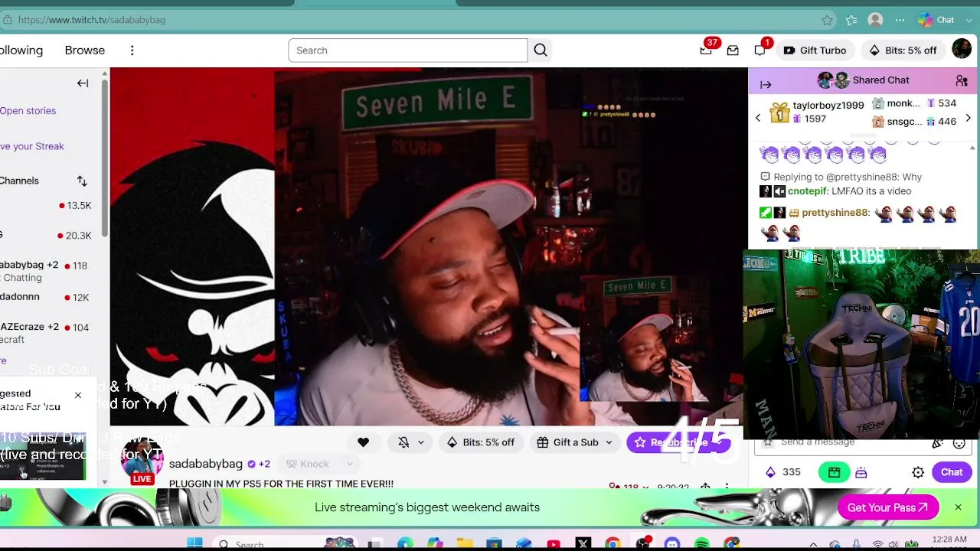Click the stream title PLUGGIN IN MY PS5
This screenshot has height=551, width=980.
click(281, 484)
